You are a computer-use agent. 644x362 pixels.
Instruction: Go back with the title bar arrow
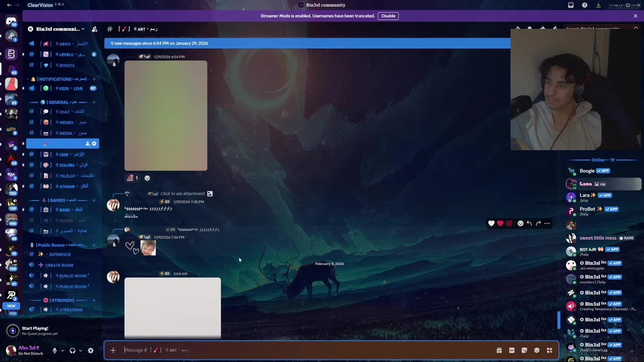point(9,5)
